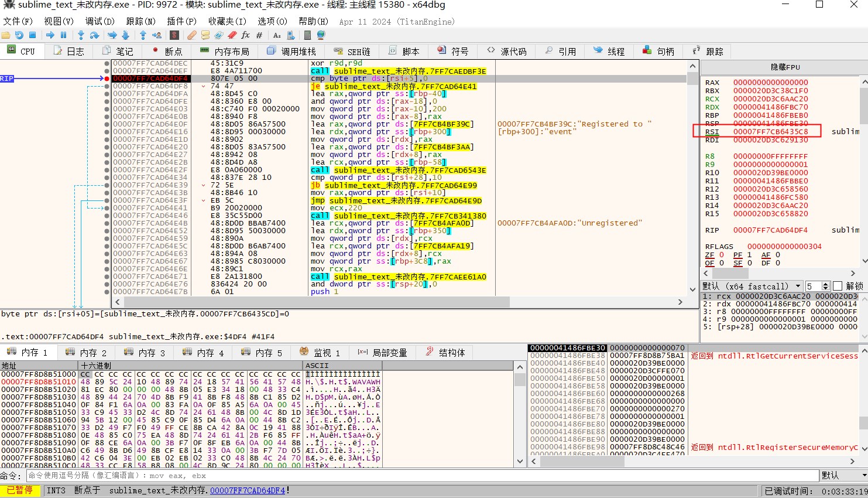The width and height of the screenshot is (868, 498).
Task: Click the intermodular calls phone icon
Action: coord(291,35)
